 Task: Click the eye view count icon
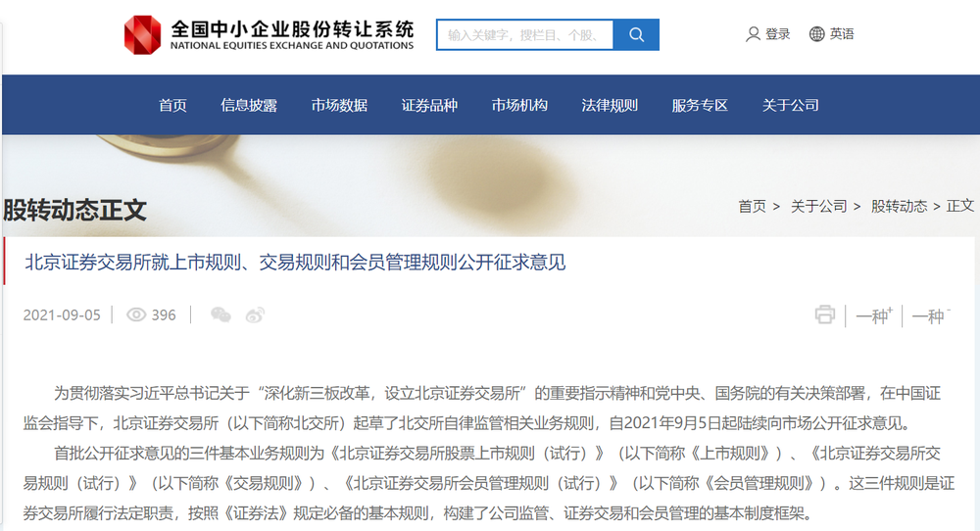point(136,314)
